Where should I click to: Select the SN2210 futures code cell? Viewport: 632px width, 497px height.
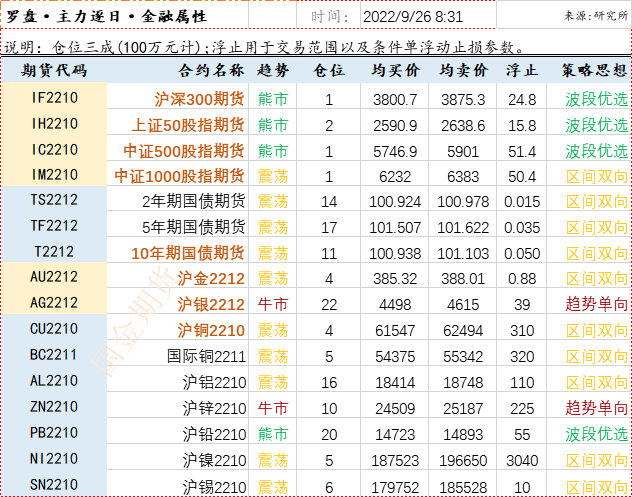click(x=54, y=485)
